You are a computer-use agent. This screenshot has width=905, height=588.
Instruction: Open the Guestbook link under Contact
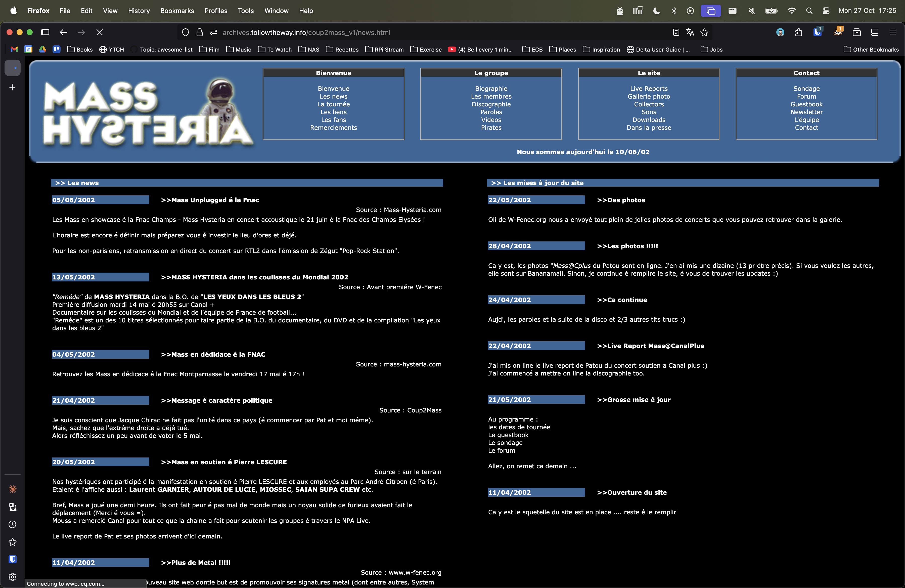pyautogui.click(x=806, y=104)
